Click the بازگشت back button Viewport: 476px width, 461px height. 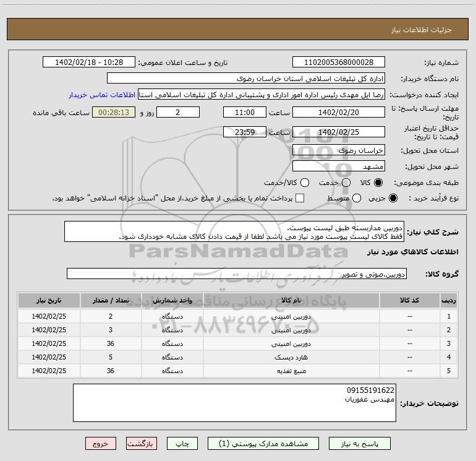pos(142,444)
